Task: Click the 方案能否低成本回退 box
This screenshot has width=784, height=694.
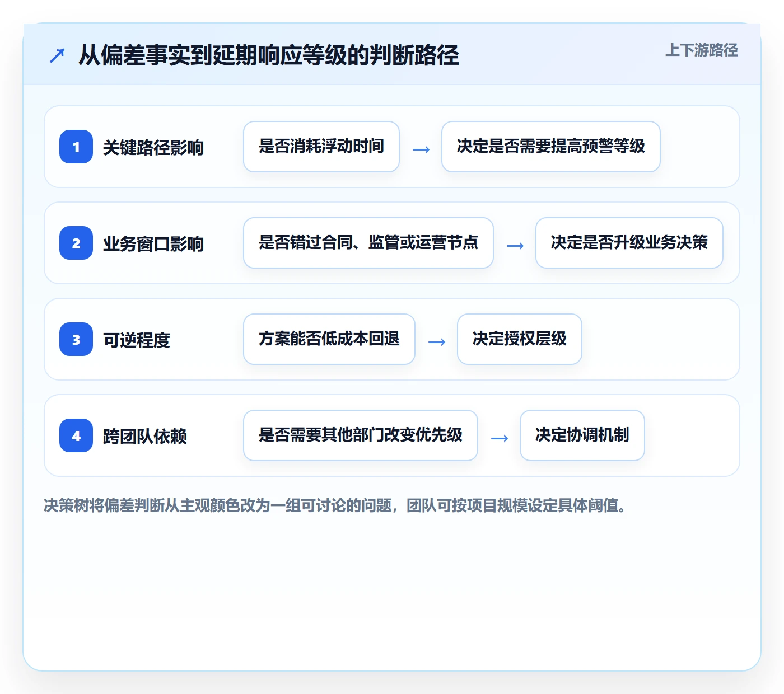Action: pyautogui.click(x=329, y=339)
